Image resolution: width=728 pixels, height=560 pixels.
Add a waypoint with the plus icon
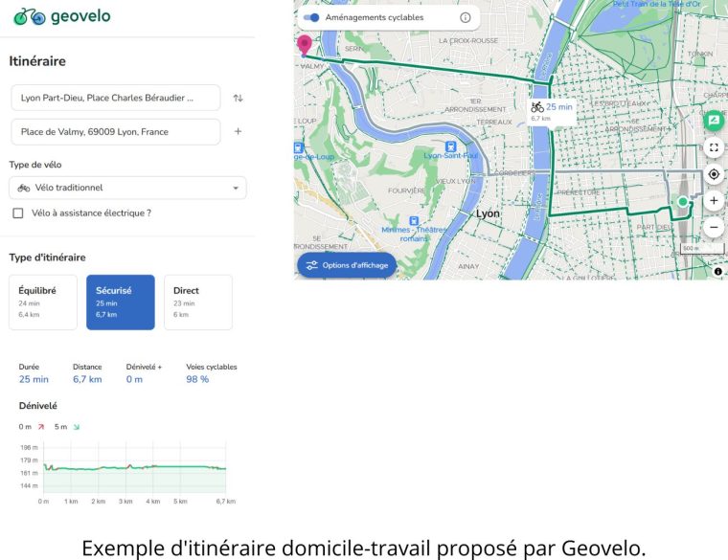coord(238,131)
